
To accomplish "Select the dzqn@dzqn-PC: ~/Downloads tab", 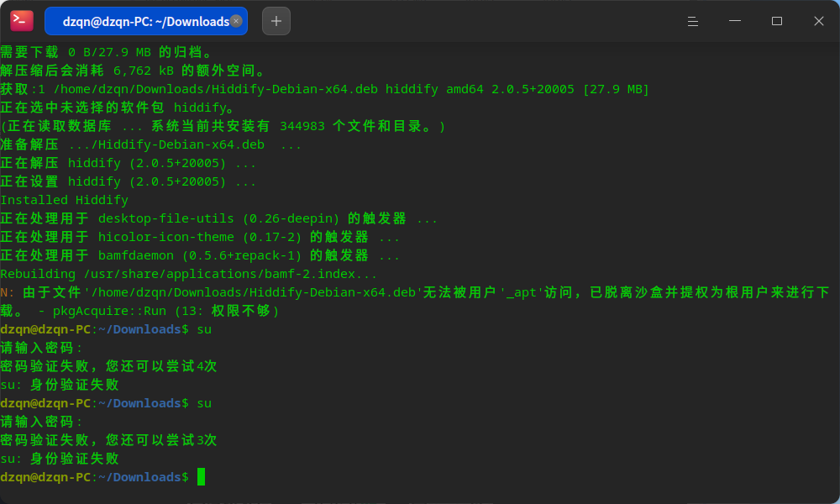I will [x=145, y=21].
